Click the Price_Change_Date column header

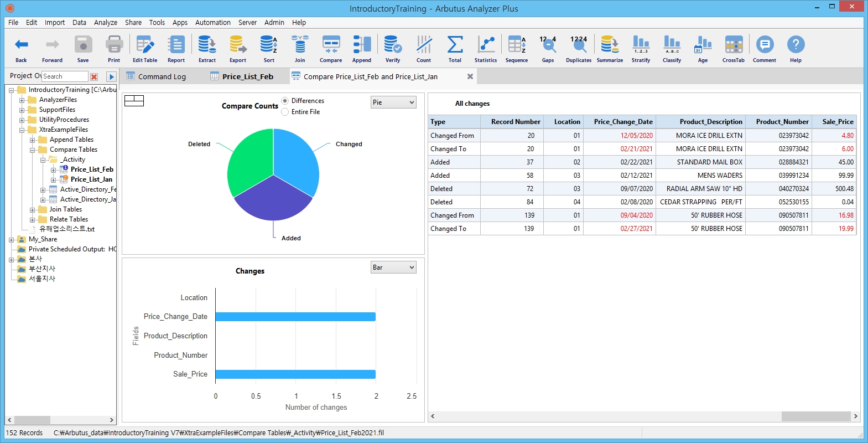(620, 122)
